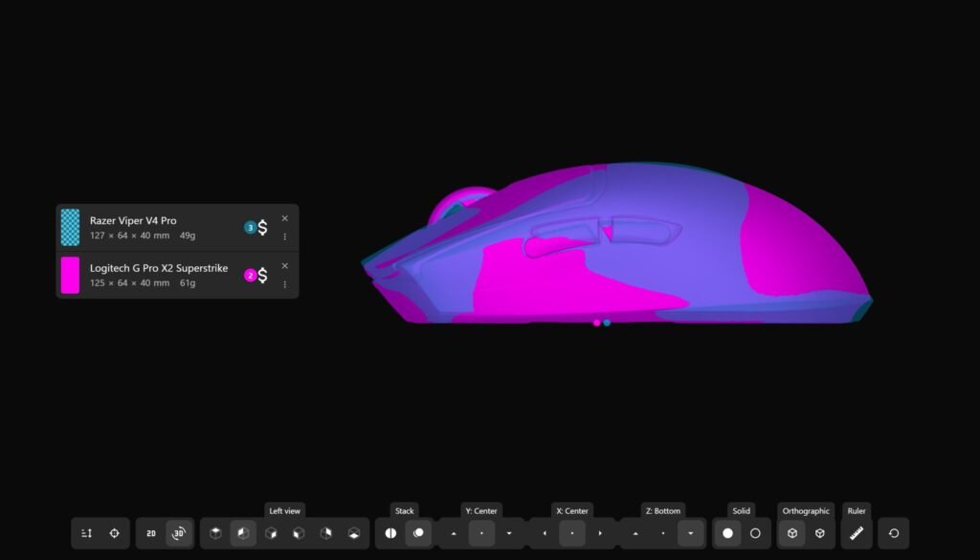Reset the view with the circular arrow

[x=894, y=533]
